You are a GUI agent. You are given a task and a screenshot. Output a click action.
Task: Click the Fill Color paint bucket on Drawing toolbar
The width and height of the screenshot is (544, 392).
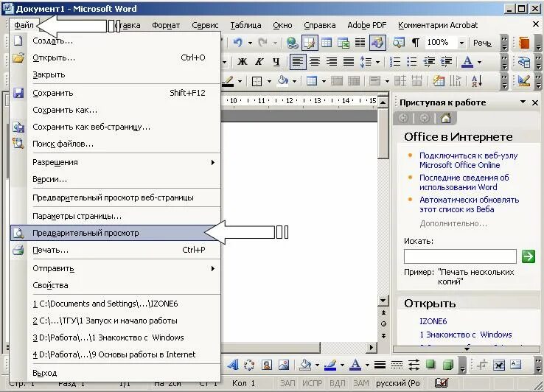305,365
